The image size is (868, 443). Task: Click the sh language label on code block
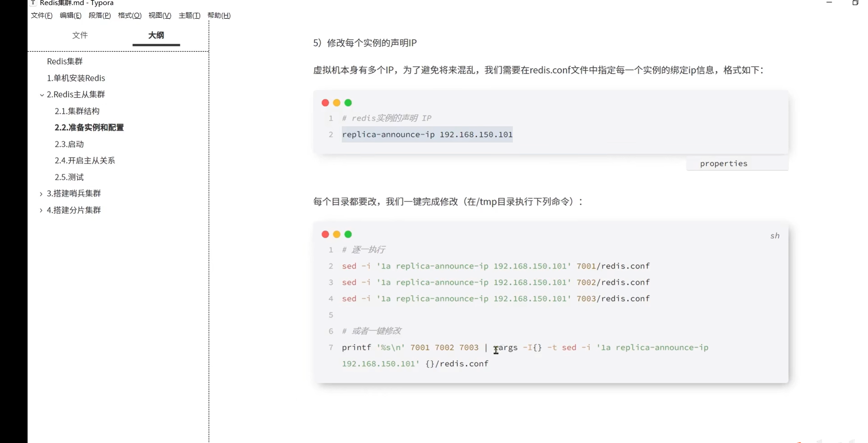pos(775,236)
